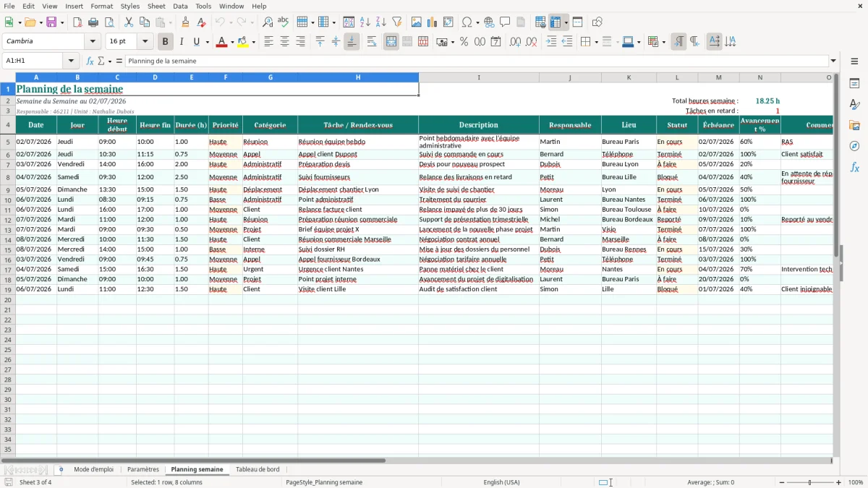Apply red font color swatch
This screenshot has width=868, height=488.
[221, 42]
